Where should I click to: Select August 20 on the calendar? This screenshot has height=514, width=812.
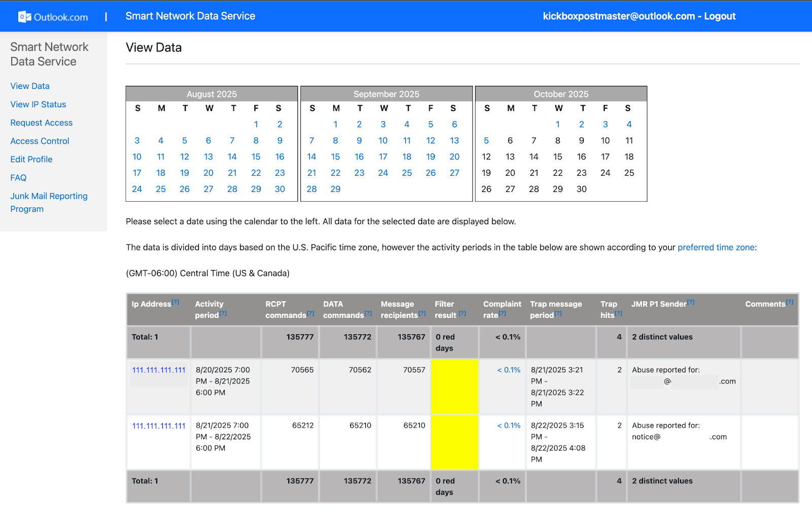(208, 173)
